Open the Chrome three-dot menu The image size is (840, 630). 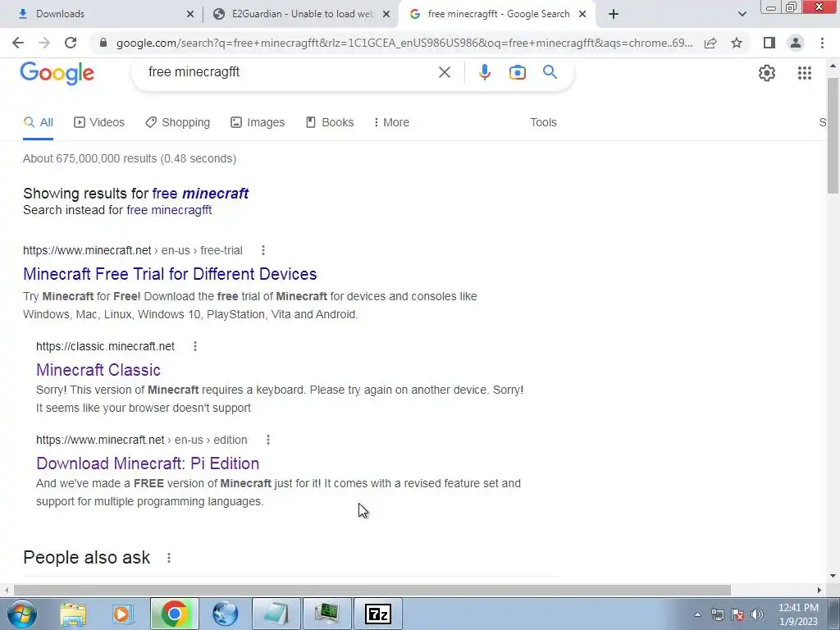pyautogui.click(x=822, y=43)
